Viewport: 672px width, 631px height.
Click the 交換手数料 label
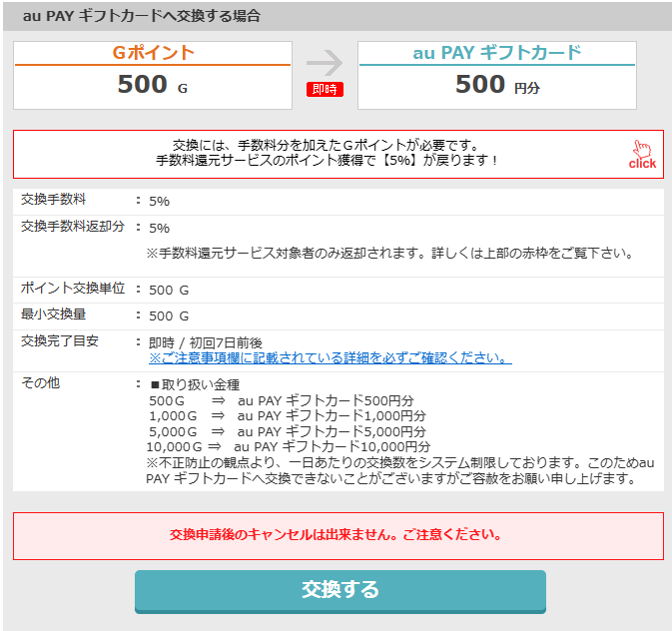point(54,200)
